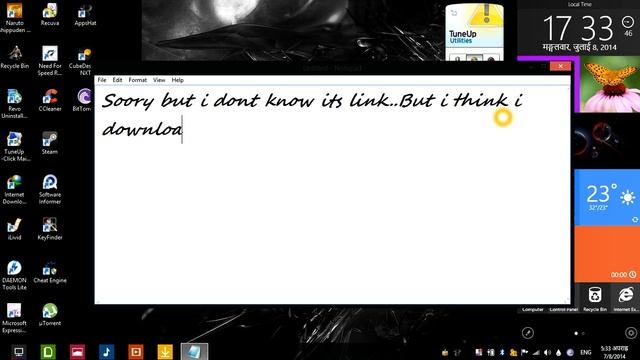Image resolution: width=640 pixels, height=360 pixels.
Task: Open TuneUp 1-Click Maintenance shortcut
Action: coord(14,147)
